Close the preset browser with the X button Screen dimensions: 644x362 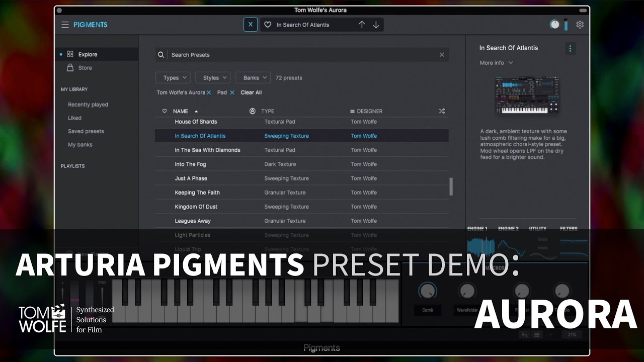[251, 25]
